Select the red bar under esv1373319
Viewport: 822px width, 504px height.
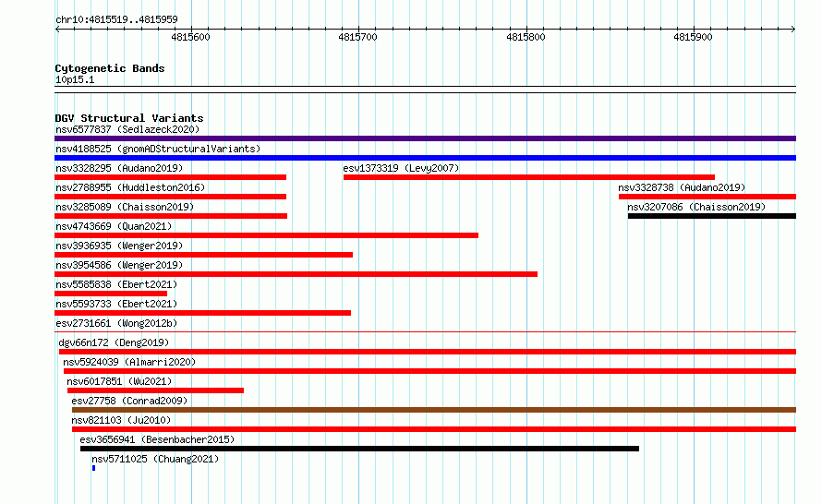click(x=529, y=177)
